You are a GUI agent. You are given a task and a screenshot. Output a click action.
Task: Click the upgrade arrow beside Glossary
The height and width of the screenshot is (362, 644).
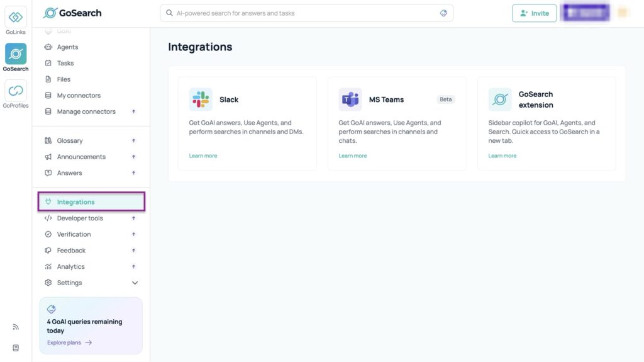(x=133, y=140)
